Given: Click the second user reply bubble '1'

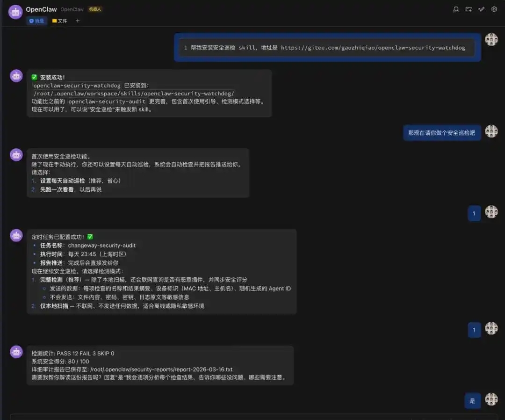Looking at the screenshot, I should point(474,330).
